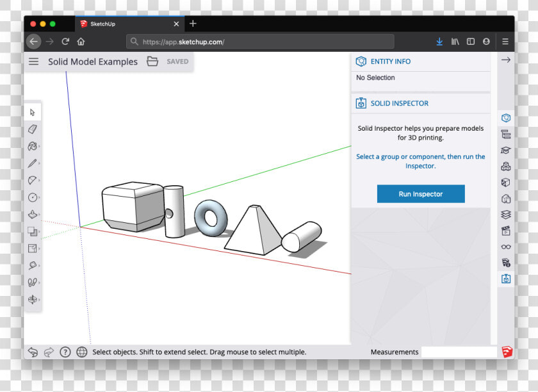Select the solid Outer Shell tool
The width and height of the screenshot is (538, 392).
click(33, 231)
